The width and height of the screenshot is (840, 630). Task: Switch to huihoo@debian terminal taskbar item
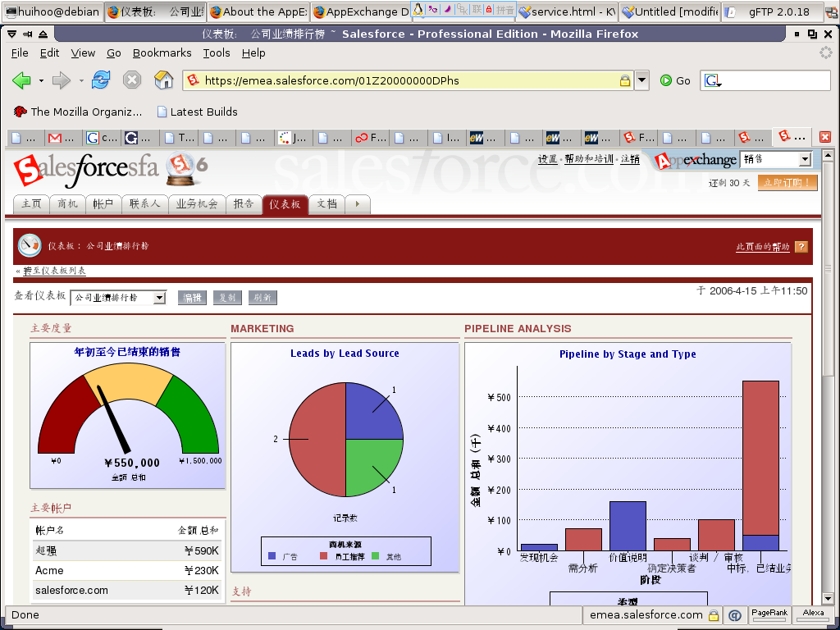(52, 11)
